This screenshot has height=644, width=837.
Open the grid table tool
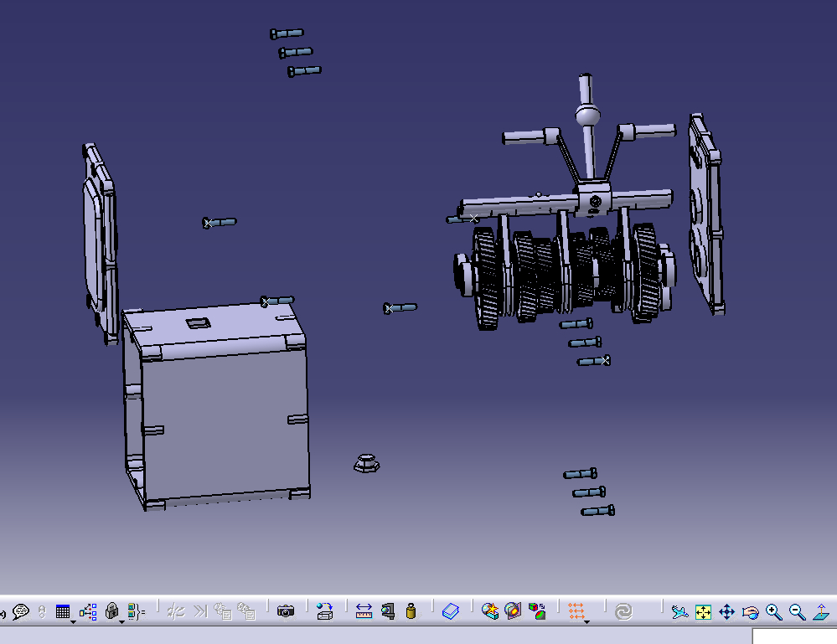coord(63,611)
